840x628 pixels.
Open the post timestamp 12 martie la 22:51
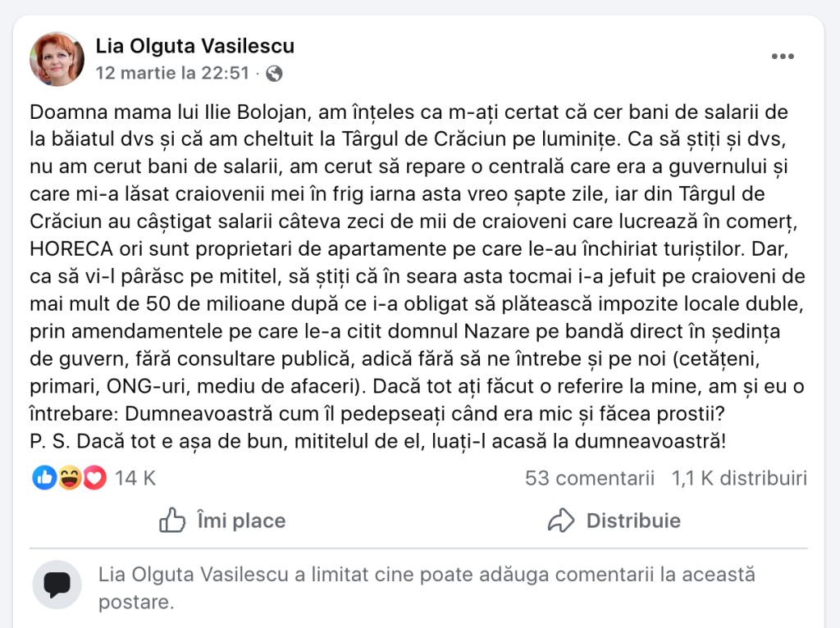point(172,73)
